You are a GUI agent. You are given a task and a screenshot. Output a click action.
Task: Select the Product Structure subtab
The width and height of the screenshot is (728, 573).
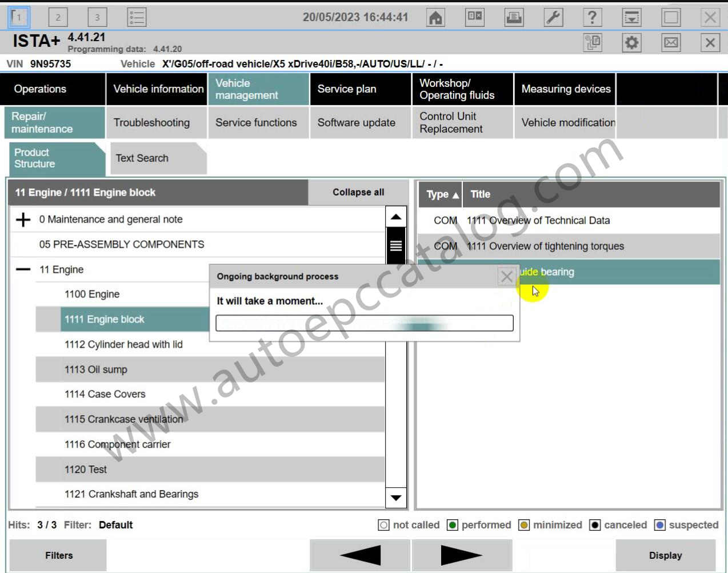tap(57, 158)
